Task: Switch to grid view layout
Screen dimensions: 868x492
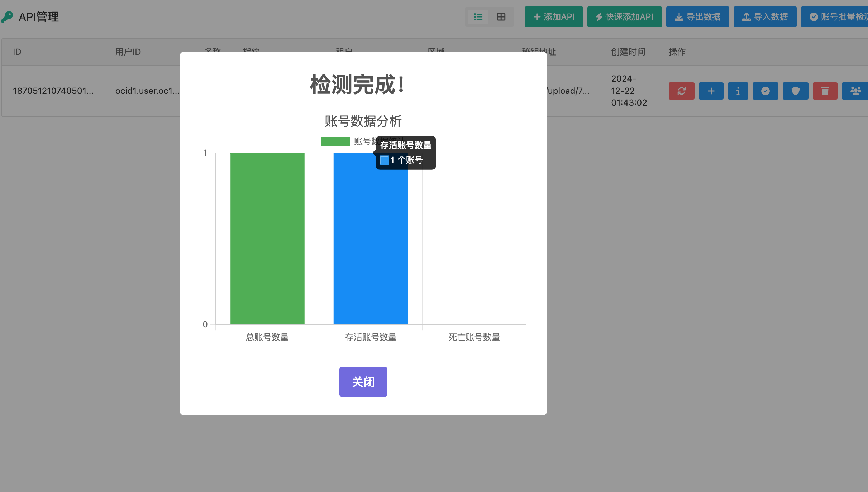Action: click(x=501, y=16)
